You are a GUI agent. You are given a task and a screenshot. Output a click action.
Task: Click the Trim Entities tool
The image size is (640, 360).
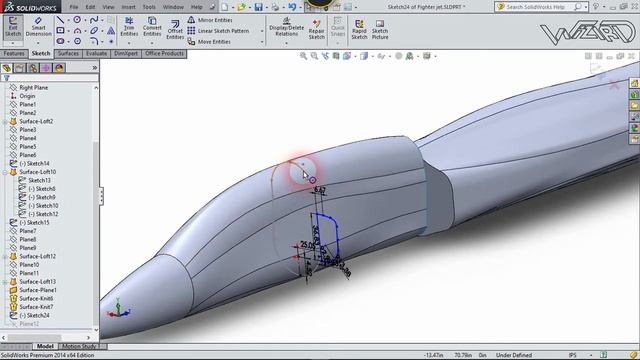[129, 27]
